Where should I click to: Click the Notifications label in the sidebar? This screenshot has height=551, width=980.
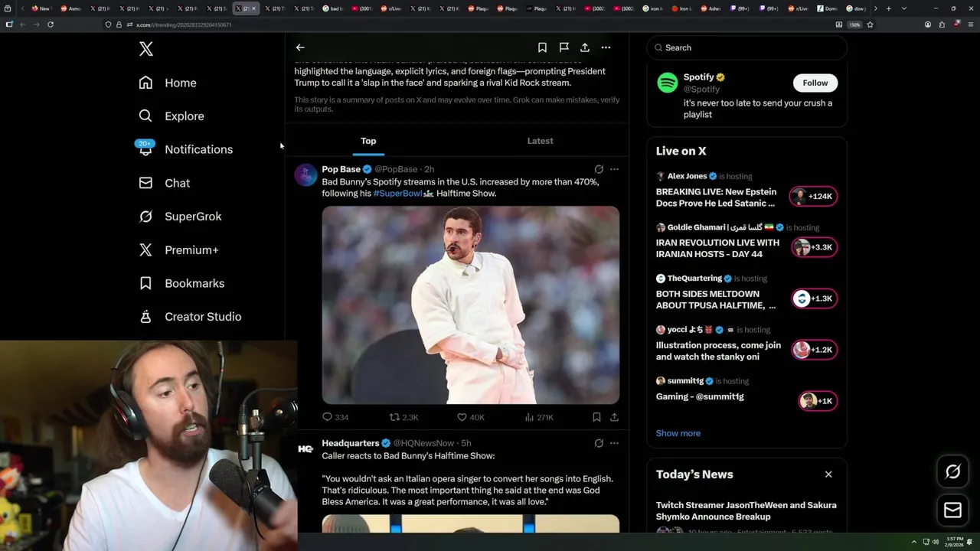pos(198,149)
